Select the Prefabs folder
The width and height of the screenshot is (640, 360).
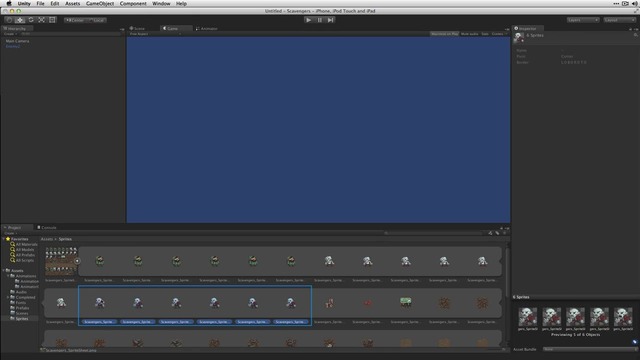pos(20,308)
